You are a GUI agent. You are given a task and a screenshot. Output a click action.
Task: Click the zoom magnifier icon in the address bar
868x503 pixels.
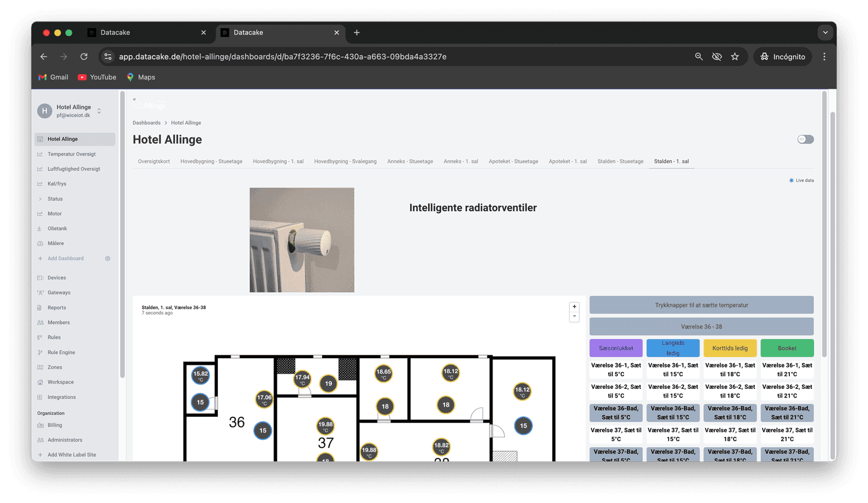point(699,57)
